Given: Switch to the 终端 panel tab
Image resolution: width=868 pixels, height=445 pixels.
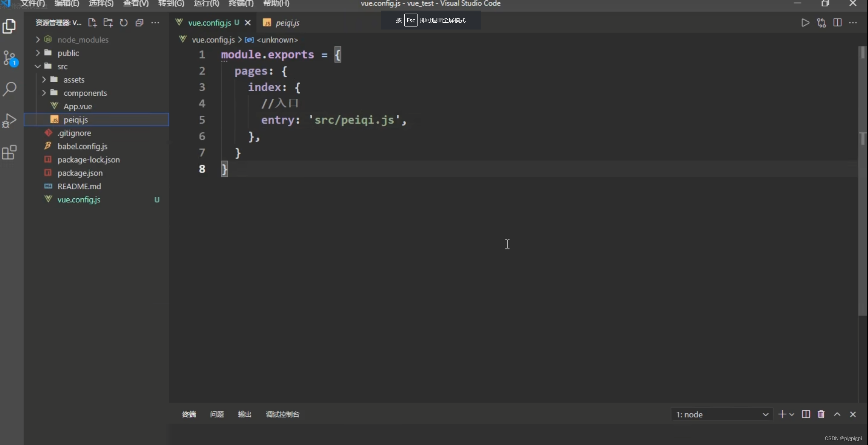Looking at the screenshot, I should pos(189,414).
